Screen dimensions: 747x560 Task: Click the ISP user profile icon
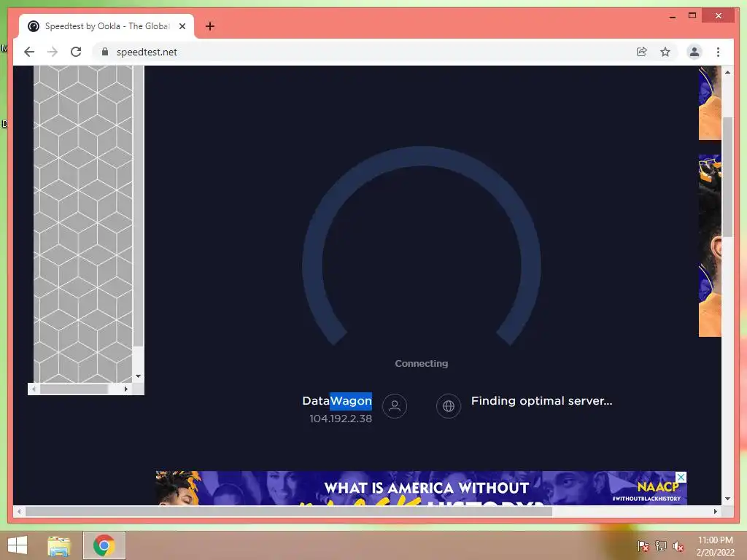395,406
